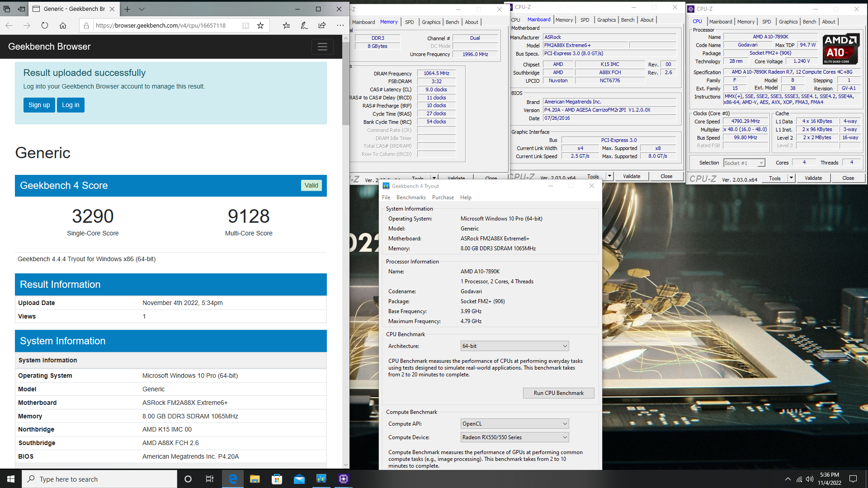Open Tools dropdown arrow in right CPU-Z

[x=791, y=178]
